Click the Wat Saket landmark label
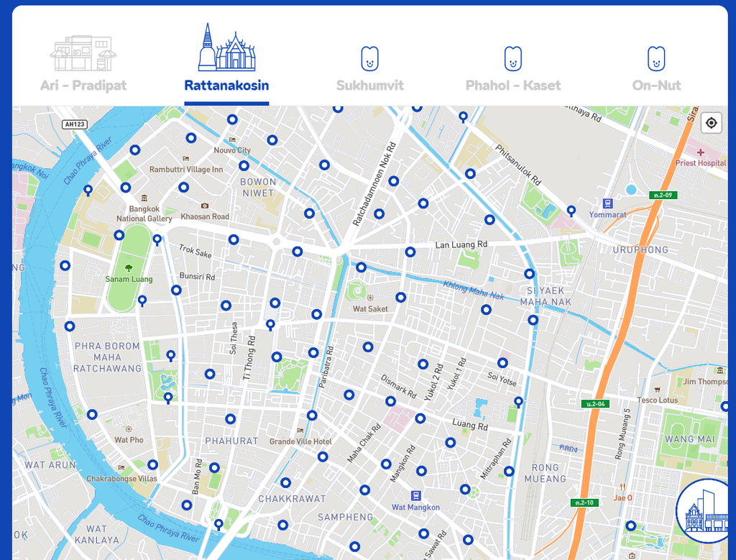The image size is (736, 560). 370,309
